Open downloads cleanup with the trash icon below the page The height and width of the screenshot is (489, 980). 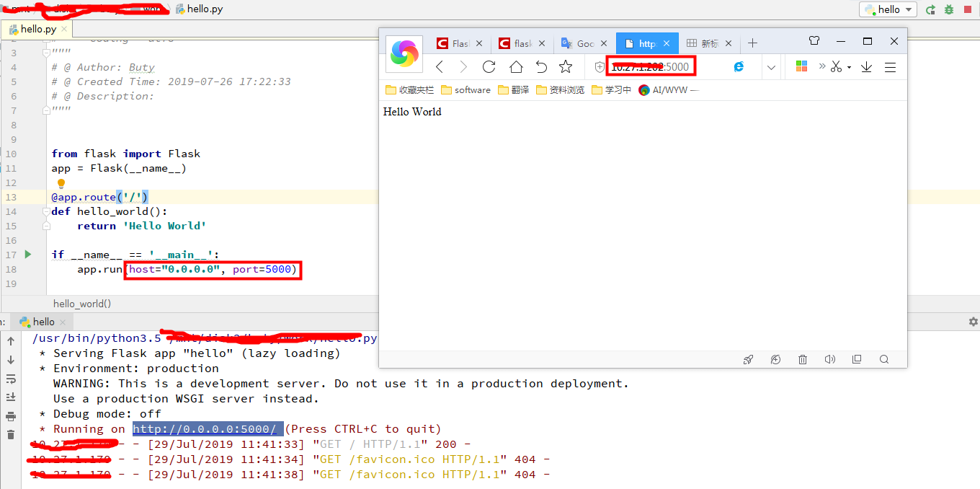click(x=803, y=358)
